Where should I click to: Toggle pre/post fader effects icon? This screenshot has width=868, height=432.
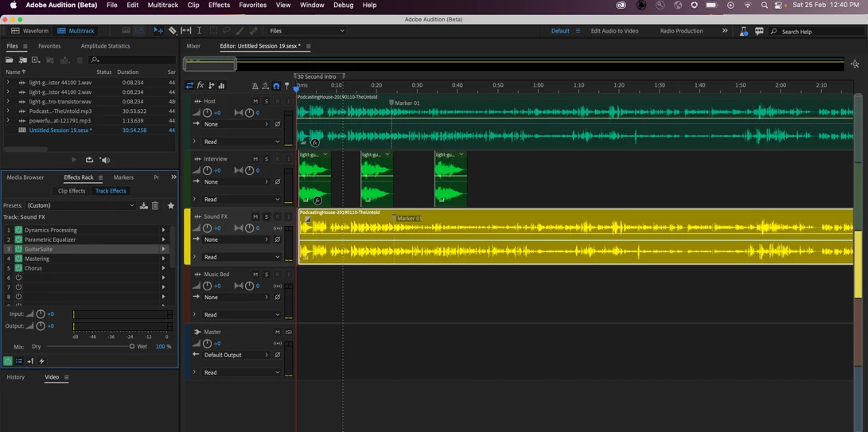(x=30, y=361)
